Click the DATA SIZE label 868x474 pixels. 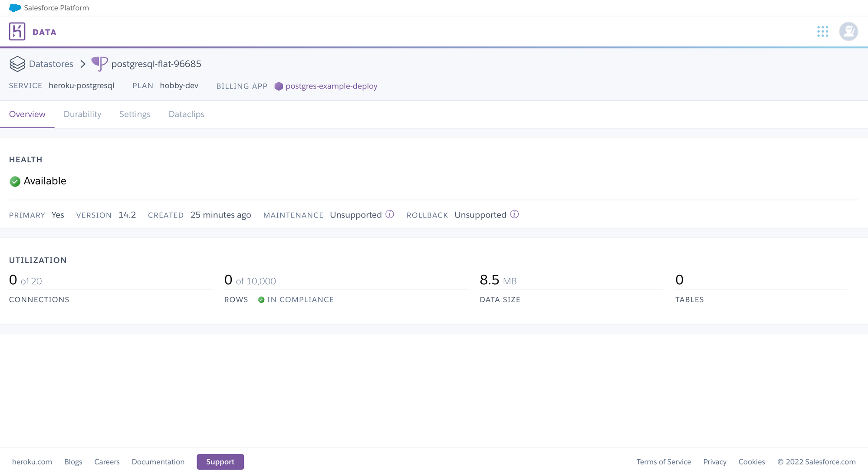pos(500,300)
